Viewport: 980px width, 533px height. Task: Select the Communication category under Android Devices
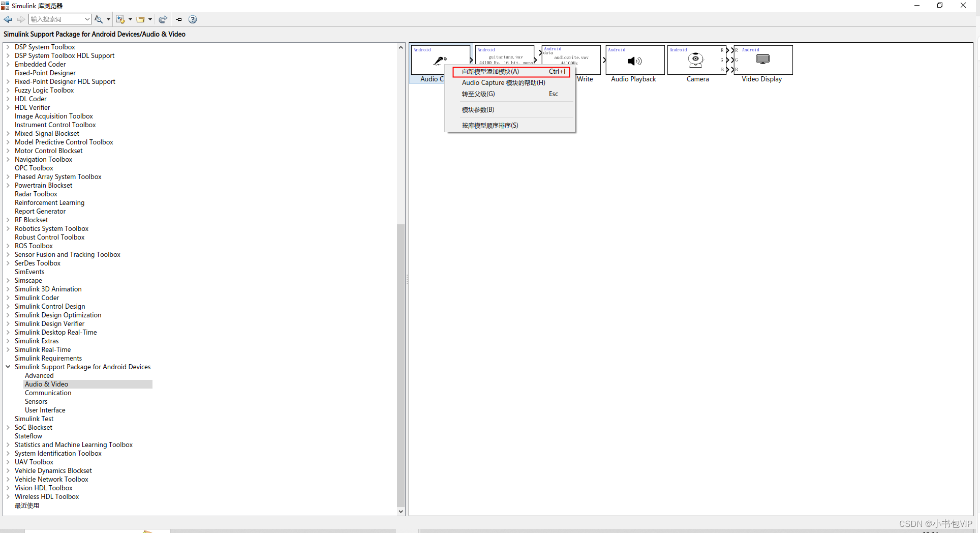pos(48,393)
